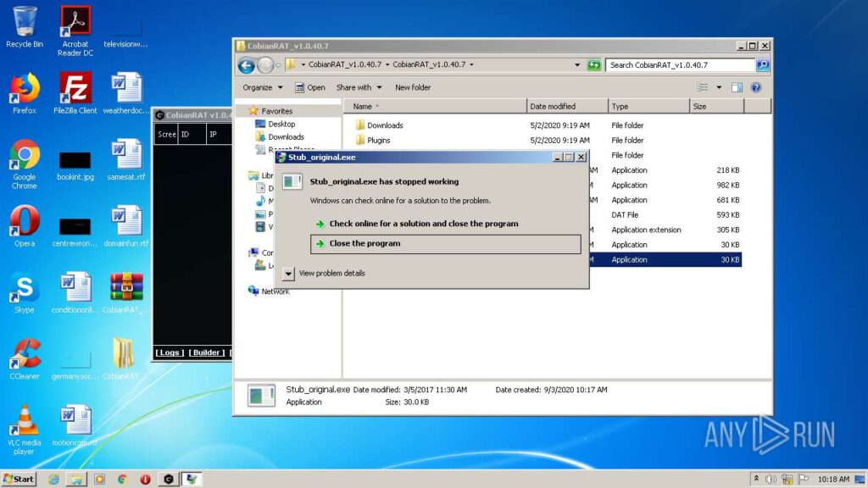Viewport: 868px width, 488px height.
Task: Sort by Name column header
Action: tap(435, 106)
